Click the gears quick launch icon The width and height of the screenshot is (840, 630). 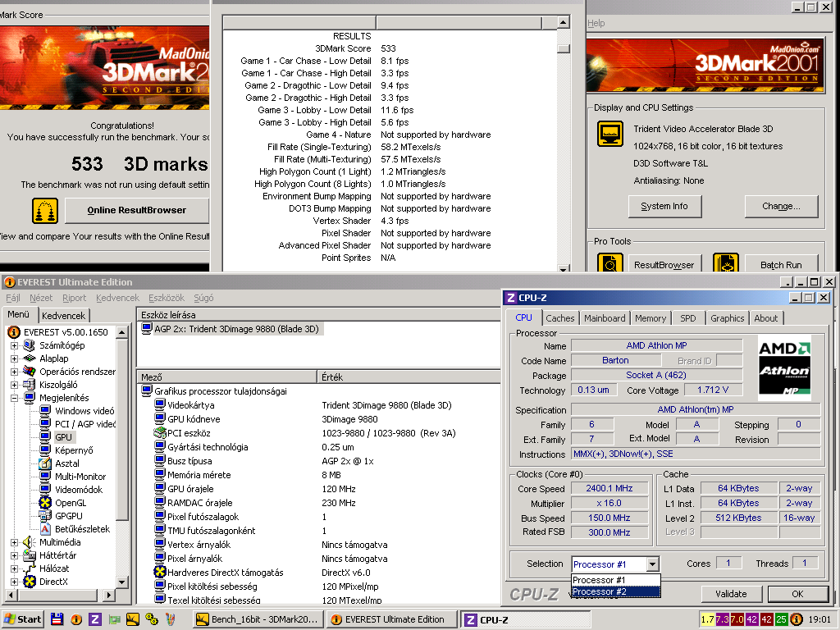point(152,619)
